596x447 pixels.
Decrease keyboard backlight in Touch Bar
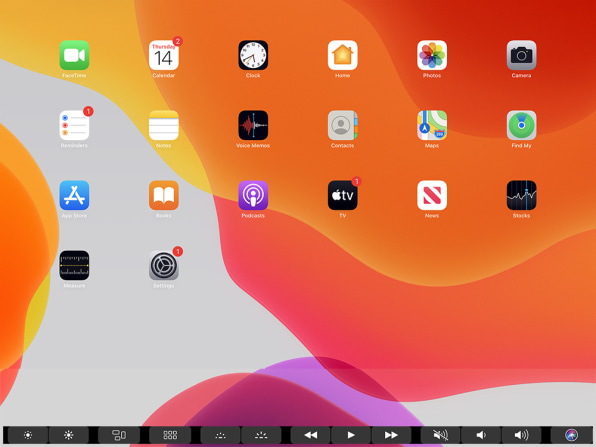[220, 435]
